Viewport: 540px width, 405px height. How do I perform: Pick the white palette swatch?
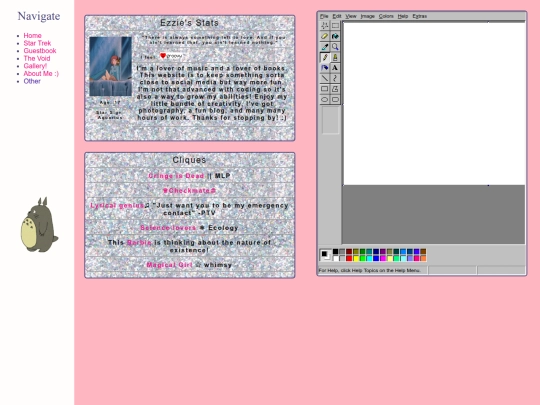tap(335, 258)
